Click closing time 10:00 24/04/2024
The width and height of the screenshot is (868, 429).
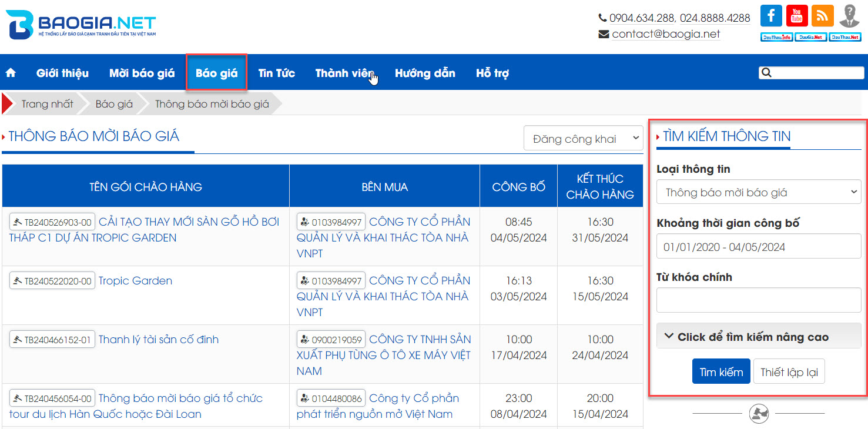(600, 347)
